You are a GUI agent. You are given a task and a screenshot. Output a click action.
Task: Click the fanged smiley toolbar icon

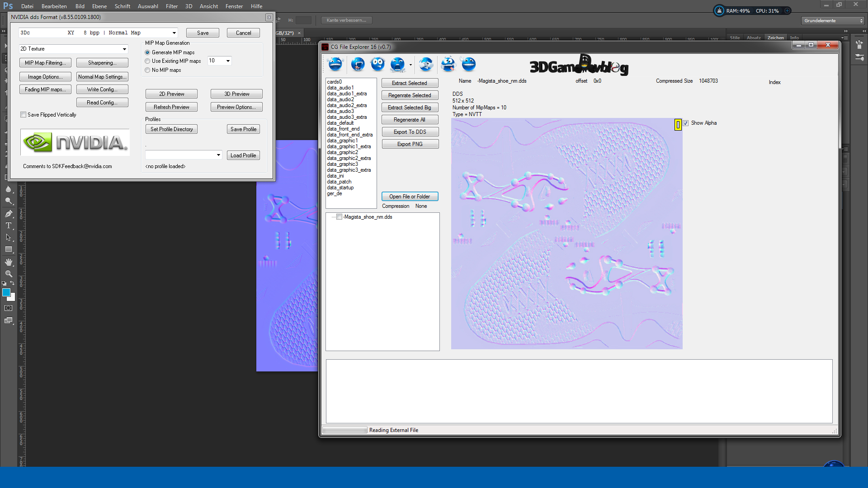358,64
